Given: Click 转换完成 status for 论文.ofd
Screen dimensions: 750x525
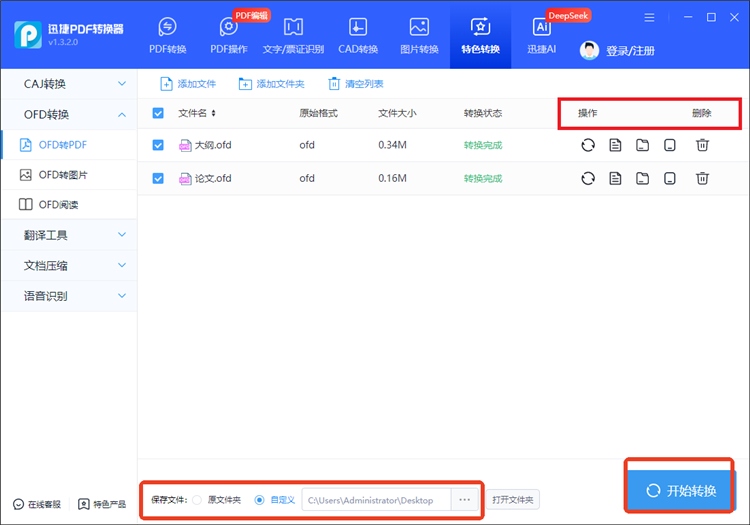Looking at the screenshot, I should [483, 179].
